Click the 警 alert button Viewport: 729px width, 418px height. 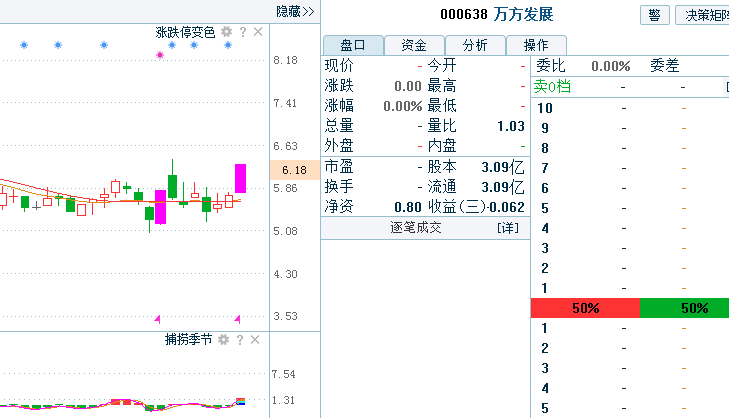point(654,15)
